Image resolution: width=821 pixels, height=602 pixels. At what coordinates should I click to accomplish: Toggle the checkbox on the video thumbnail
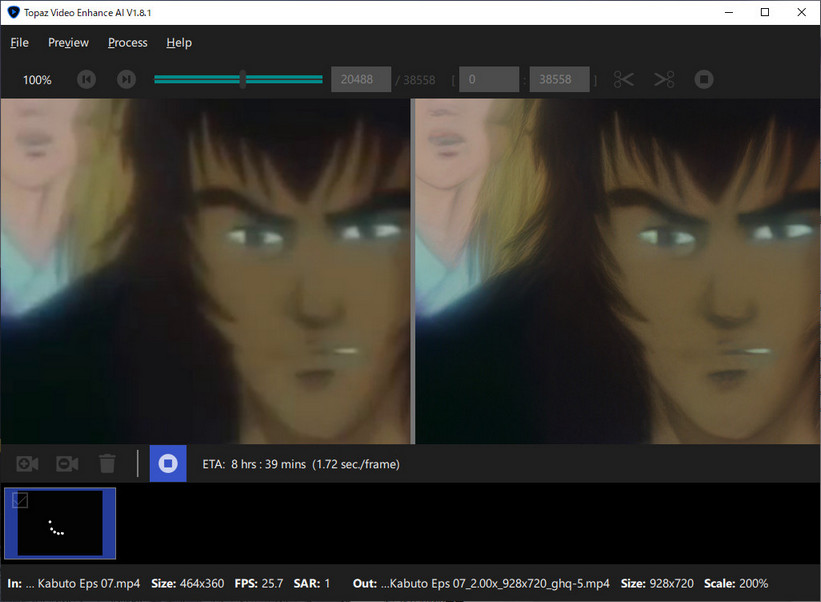tap(20, 500)
